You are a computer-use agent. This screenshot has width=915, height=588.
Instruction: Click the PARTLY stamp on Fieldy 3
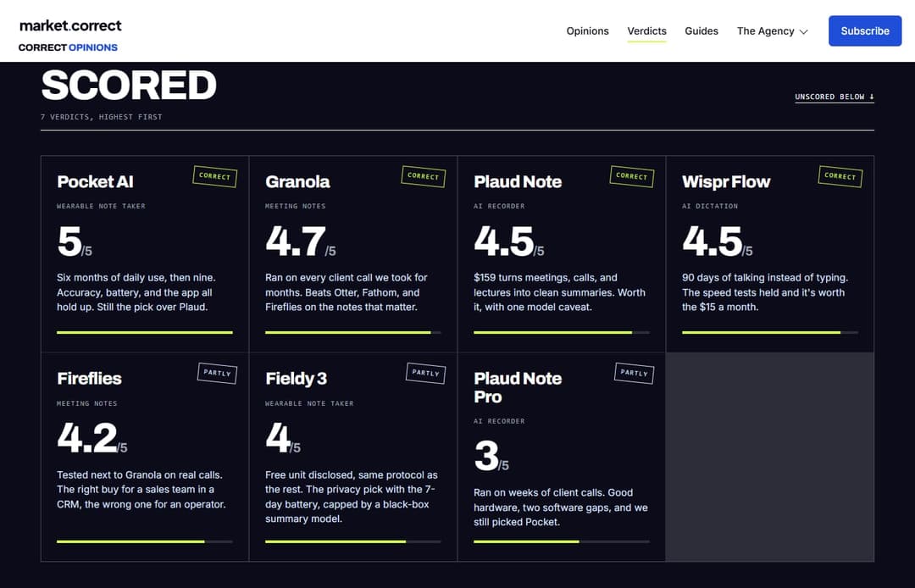pos(425,374)
